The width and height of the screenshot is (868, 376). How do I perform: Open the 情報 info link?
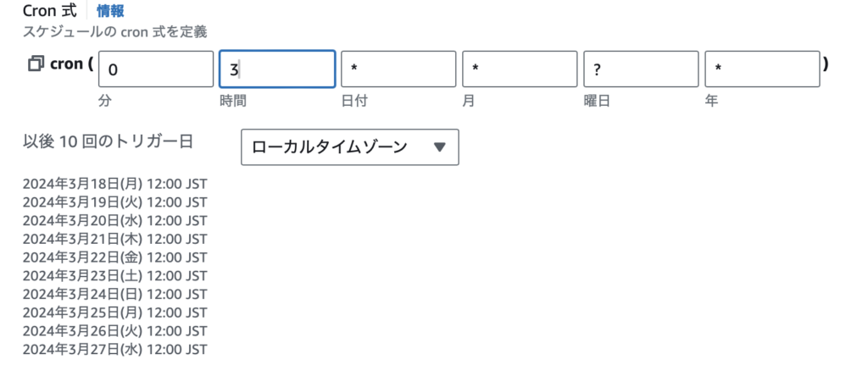(x=110, y=10)
